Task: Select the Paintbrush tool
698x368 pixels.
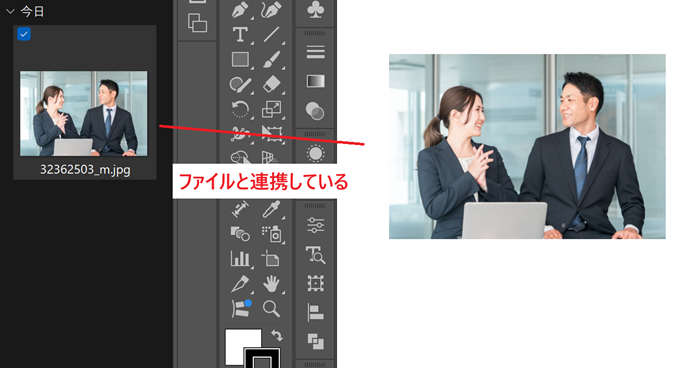Action: (x=272, y=59)
